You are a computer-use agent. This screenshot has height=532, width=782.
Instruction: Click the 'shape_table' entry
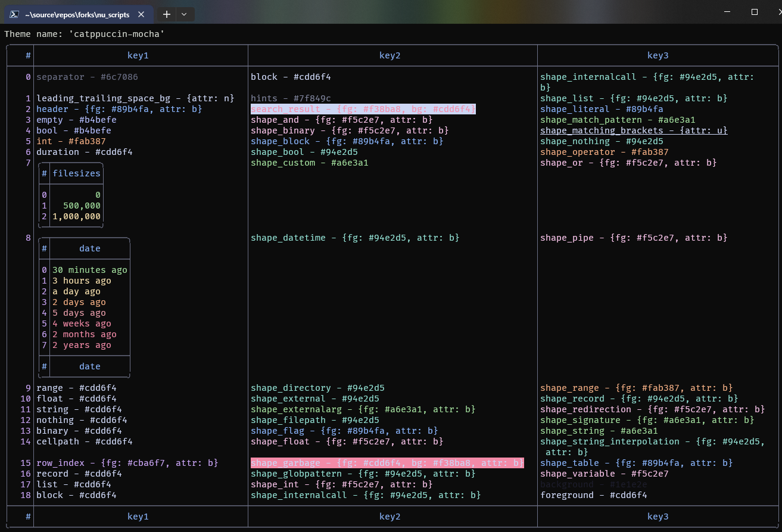click(637, 463)
